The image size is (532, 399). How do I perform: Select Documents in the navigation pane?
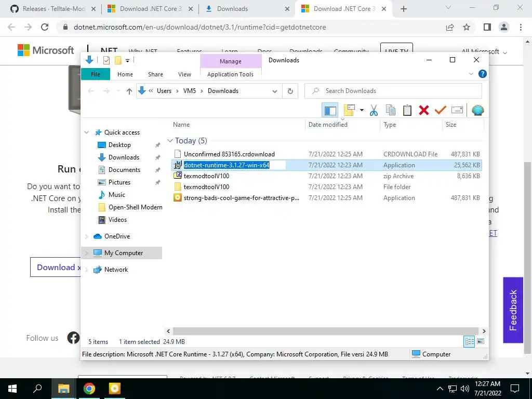pos(124,170)
